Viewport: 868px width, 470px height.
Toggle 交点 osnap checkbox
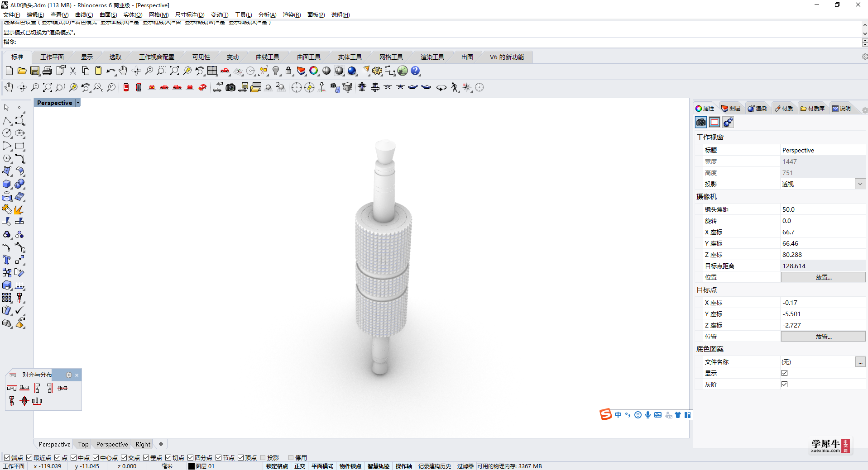(x=124, y=458)
